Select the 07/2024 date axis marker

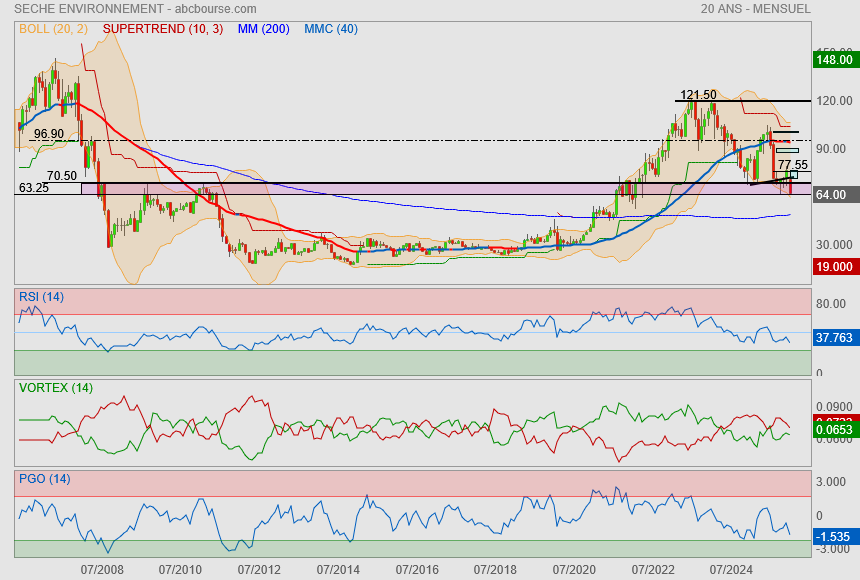pos(731,570)
